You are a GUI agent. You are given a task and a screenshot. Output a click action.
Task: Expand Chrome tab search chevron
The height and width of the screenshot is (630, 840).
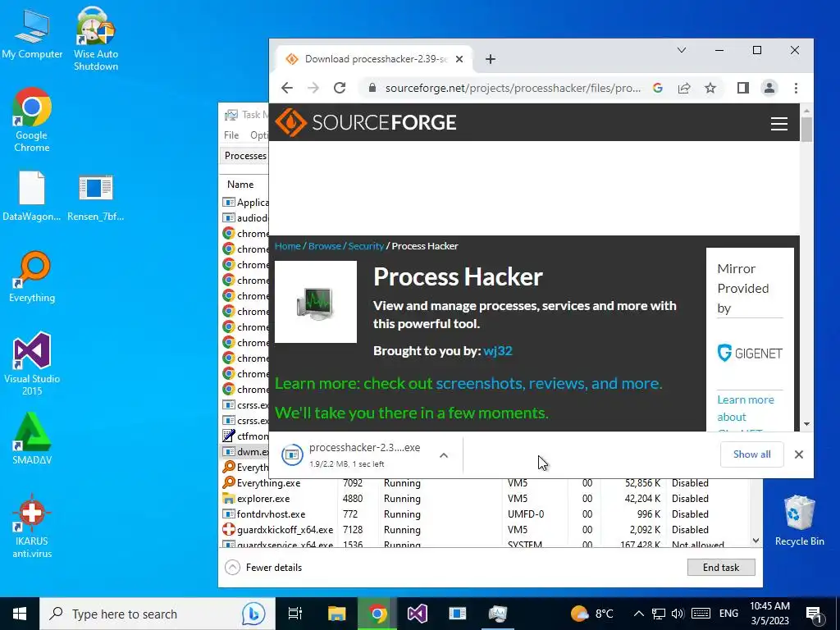pos(682,50)
